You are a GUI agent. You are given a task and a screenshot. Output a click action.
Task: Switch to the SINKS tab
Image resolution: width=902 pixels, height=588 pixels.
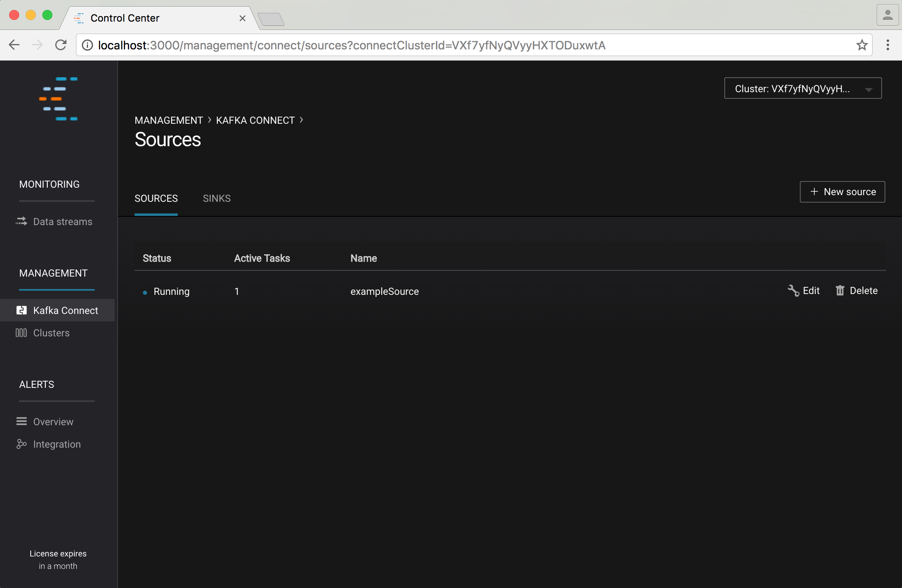click(x=216, y=198)
